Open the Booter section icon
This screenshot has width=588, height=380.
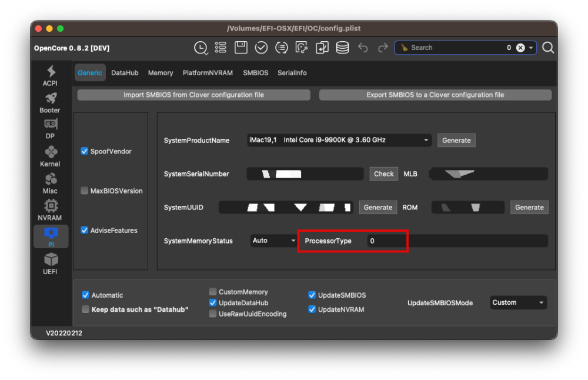tap(50, 103)
